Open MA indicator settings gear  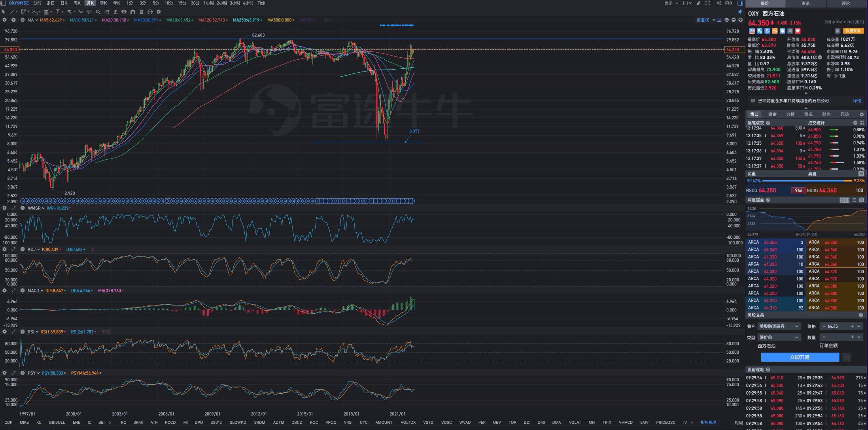[5, 20]
